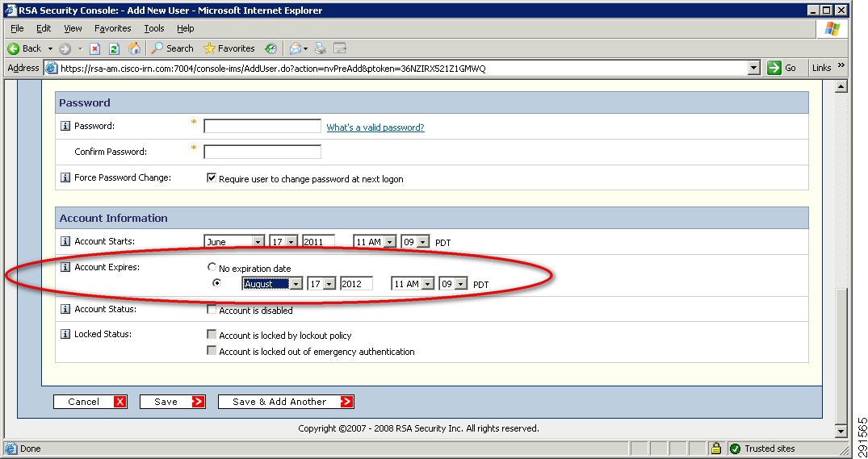Viewport: 868px width, 459px height.
Task: Open Account Starts day dropdown
Action: (284, 242)
